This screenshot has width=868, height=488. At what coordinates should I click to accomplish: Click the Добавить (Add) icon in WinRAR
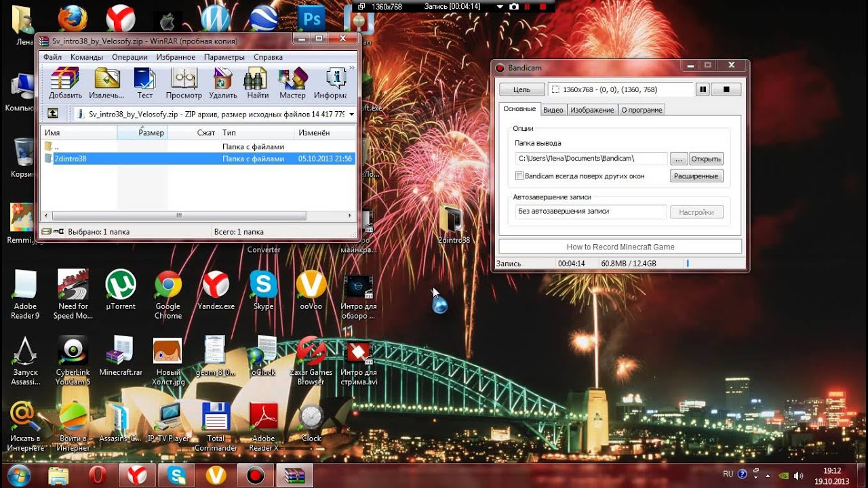coord(65,83)
